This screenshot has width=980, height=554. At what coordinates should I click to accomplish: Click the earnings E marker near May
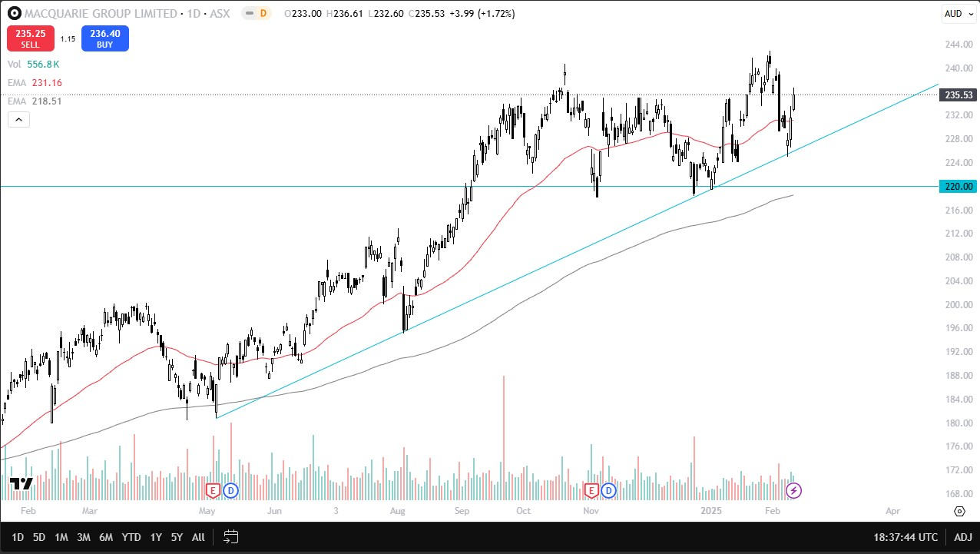click(x=214, y=489)
